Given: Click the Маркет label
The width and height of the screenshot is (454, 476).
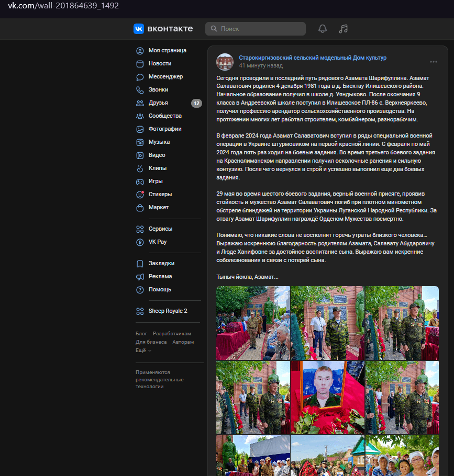Looking at the screenshot, I should (159, 207).
